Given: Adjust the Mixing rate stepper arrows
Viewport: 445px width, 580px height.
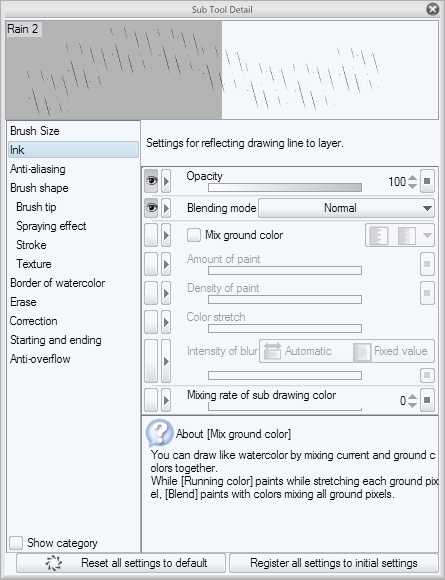Looking at the screenshot, I should pyautogui.click(x=412, y=401).
